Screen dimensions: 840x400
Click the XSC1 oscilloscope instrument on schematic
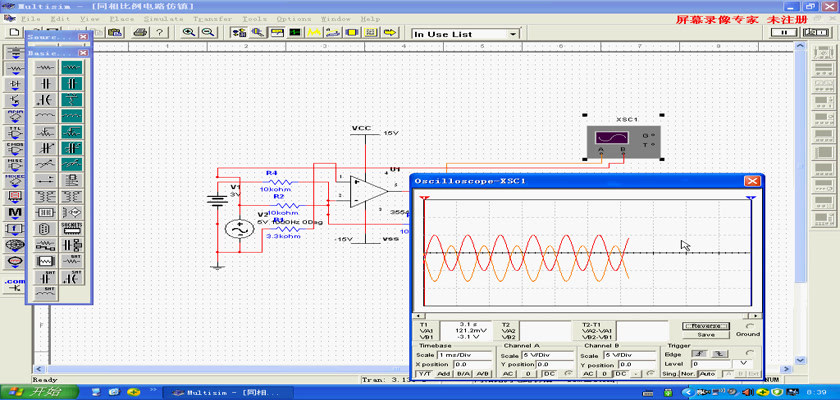point(624,141)
